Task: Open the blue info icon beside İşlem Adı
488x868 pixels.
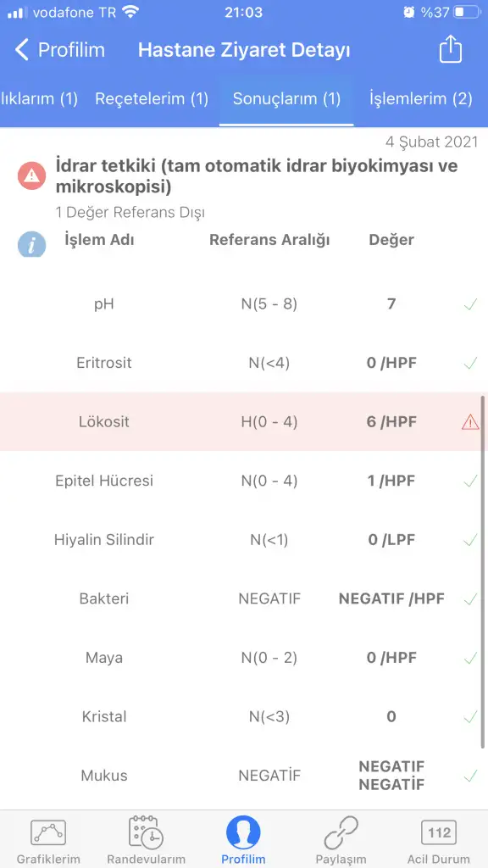Action: point(31,244)
